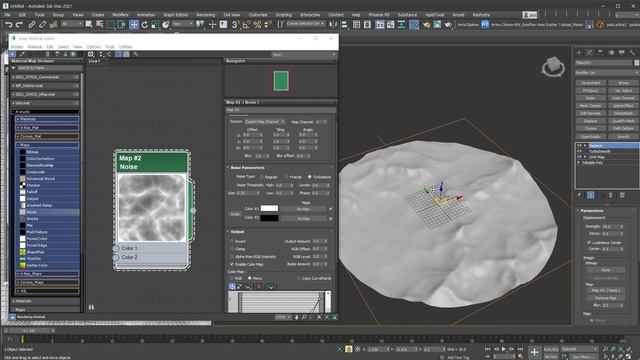The height and width of the screenshot is (360, 640).
Task: Click the black Color #2 swatch
Action: [269, 218]
